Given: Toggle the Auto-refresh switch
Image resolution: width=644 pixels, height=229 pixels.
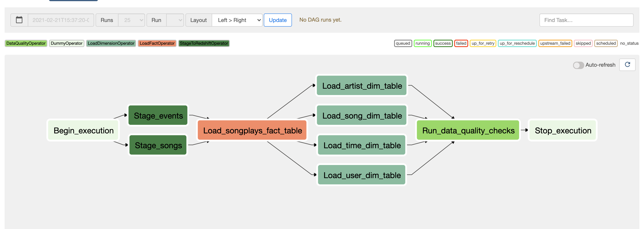Looking at the screenshot, I should [x=578, y=65].
